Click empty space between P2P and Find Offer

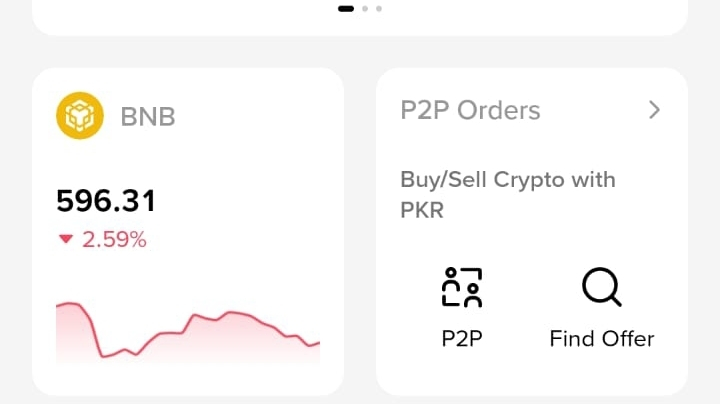[x=532, y=300]
